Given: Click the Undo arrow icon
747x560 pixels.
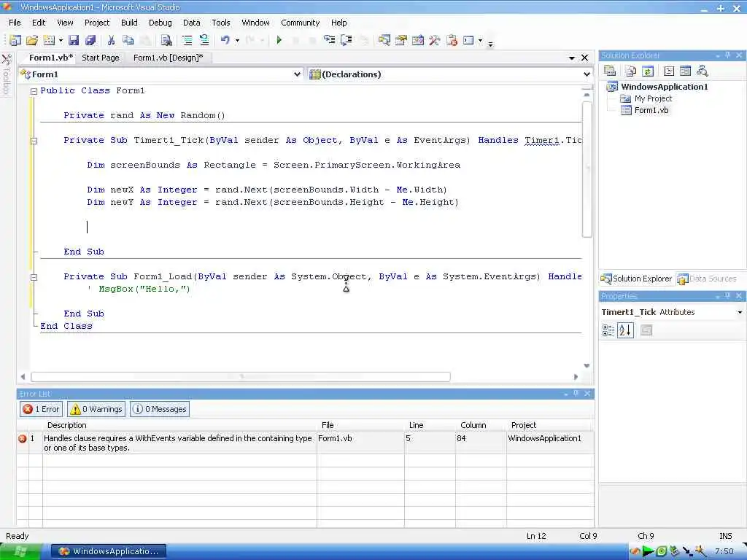Looking at the screenshot, I should (225, 41).
